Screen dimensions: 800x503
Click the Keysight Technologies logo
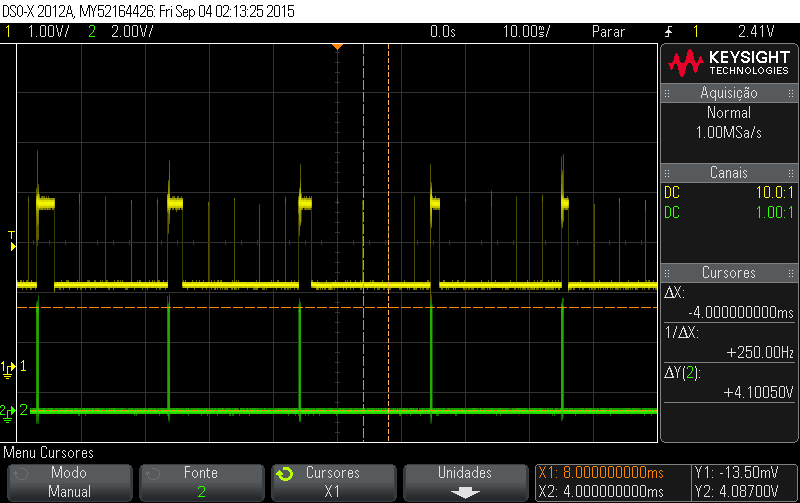pyautogui.click(x=729, y=63)
